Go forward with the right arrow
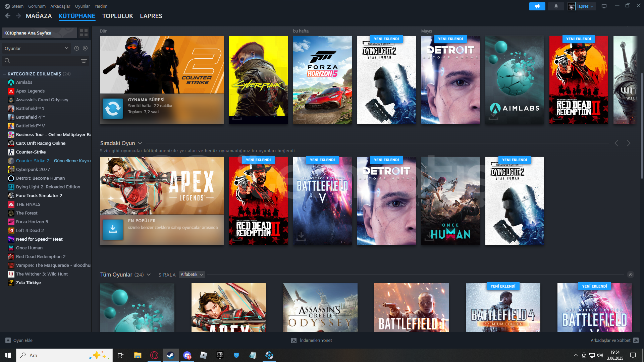This screenshot has height=362, width=644. [18, 16]
